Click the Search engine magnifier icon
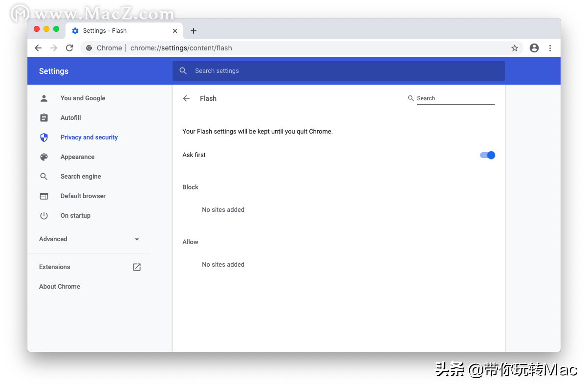This screenshot has width=588, height=388. (x=44, y=177)
